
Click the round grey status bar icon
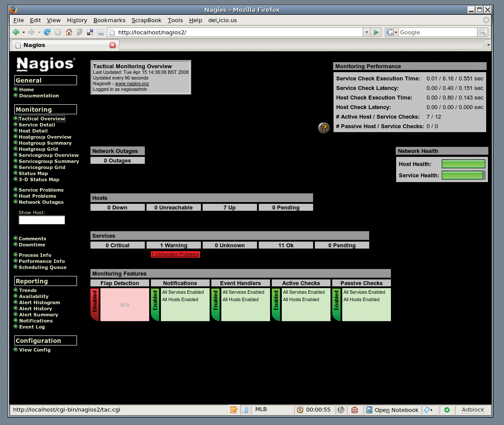tap(341, 410)
